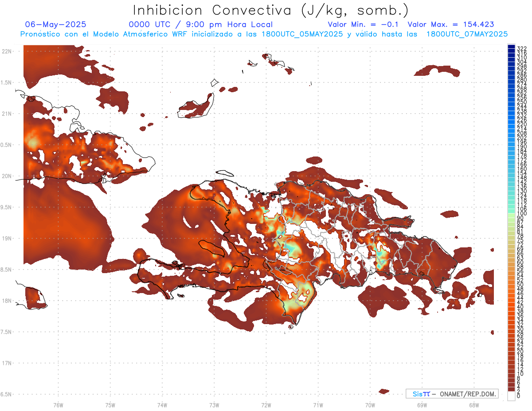
Task: Click the '20N' latitude label
Action: tap(7, 176)
